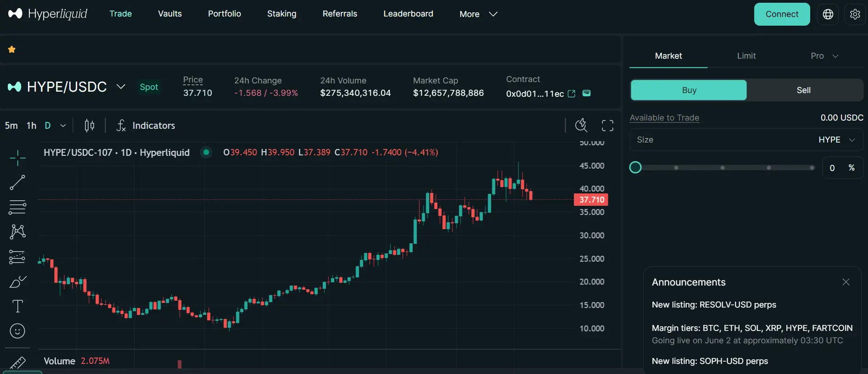Select the text annotation tool

coord(17,306)
